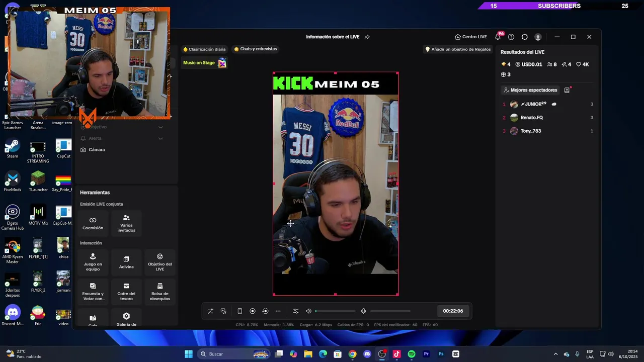Adjust the speaker volume slider
Image resolution: width=644 pixels, height=362 pixels.
click(x=335, y=311)
